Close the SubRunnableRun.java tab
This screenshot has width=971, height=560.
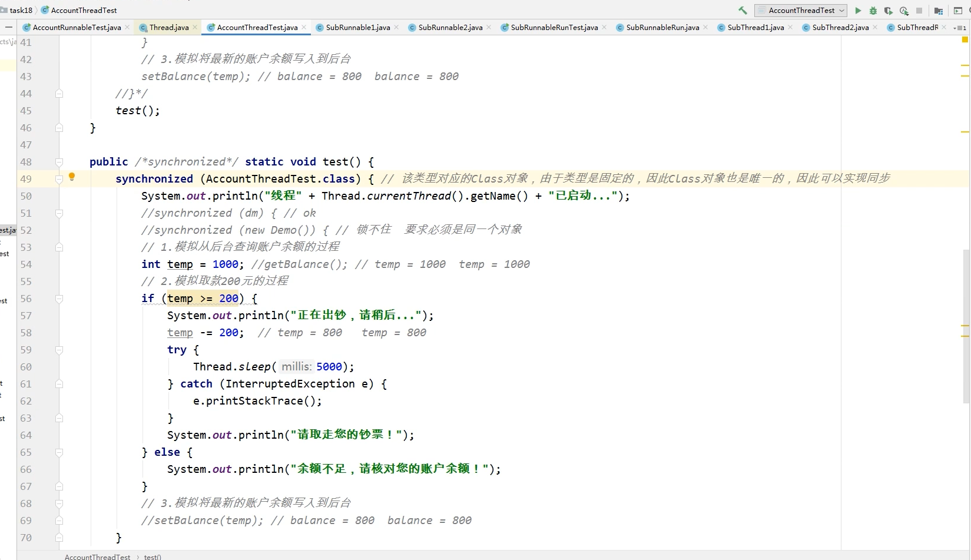705,27
